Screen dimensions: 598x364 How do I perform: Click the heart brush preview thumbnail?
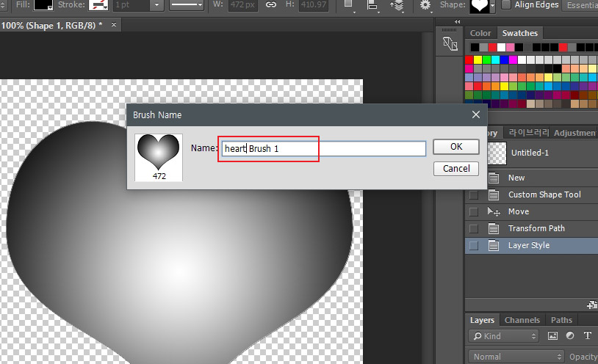159,157
